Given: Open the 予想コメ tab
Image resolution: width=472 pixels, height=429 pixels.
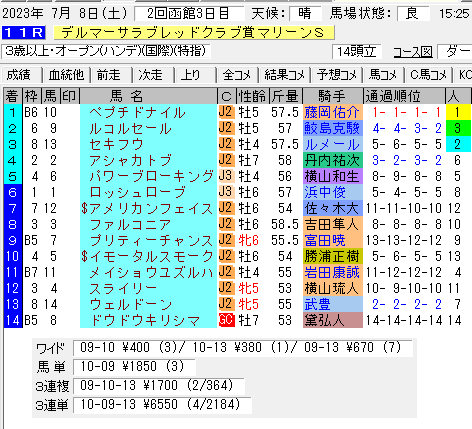Looking at the screenshot, I should click(x=337, y=75).
